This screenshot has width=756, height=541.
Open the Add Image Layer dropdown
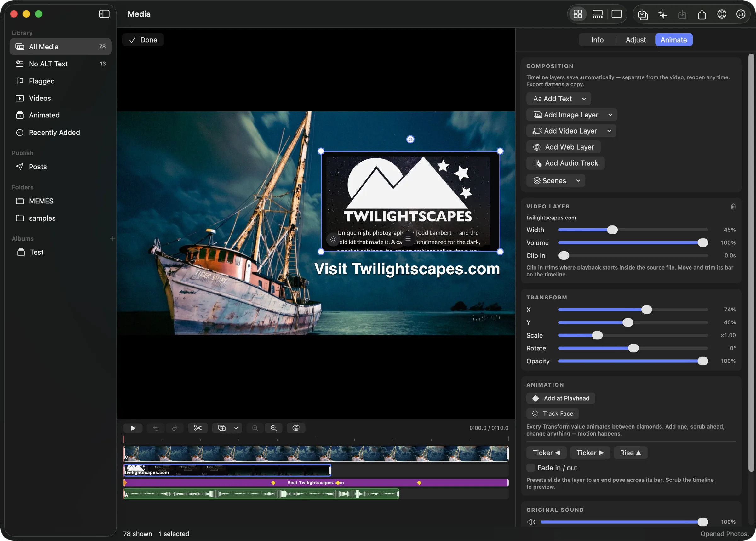(x=572, y=115)
